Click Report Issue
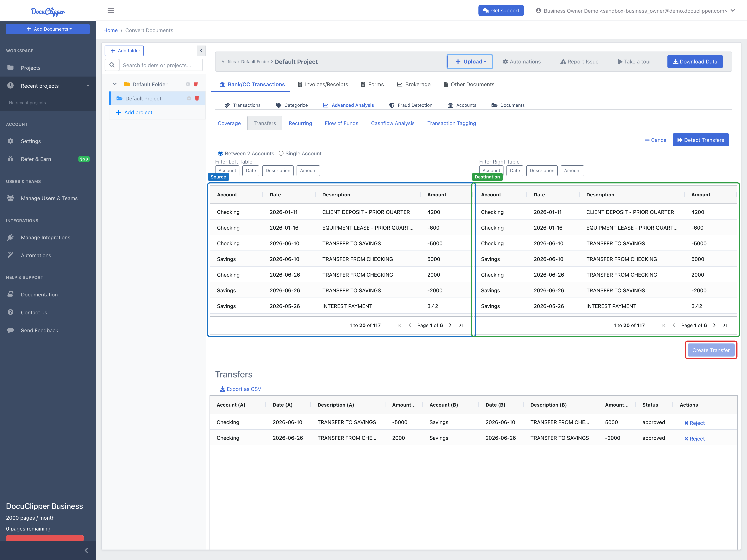Image resolution: width=747 pixels, height=560 pixels. 579,61
